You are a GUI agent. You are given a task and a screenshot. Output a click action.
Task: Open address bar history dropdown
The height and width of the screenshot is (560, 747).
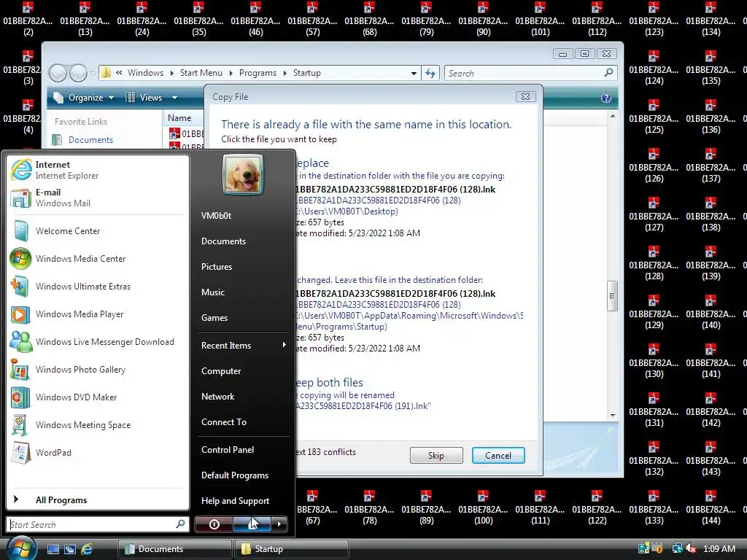[414, 73]
